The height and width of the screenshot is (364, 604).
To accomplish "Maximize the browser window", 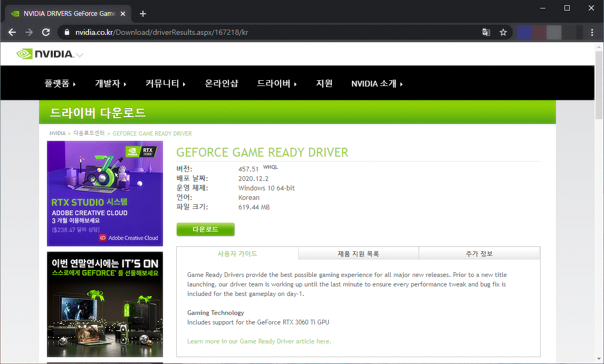I will [x=567, y=8].
